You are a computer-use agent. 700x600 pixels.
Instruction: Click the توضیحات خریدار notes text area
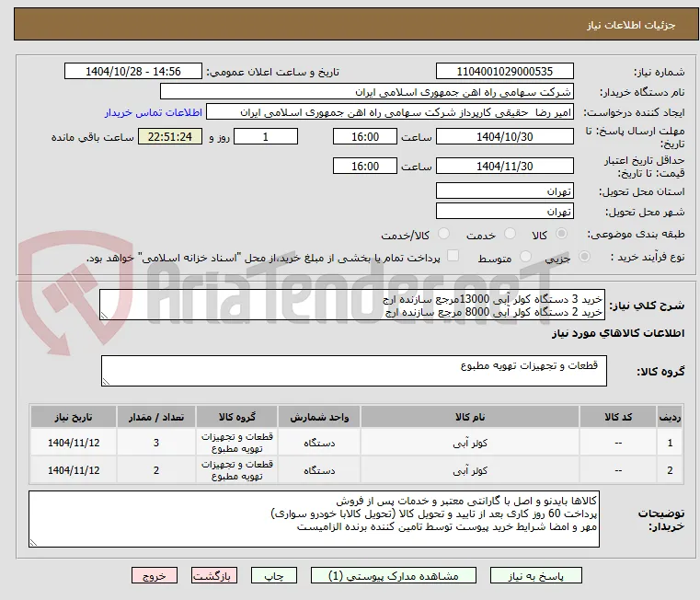[x=314, y=519]
